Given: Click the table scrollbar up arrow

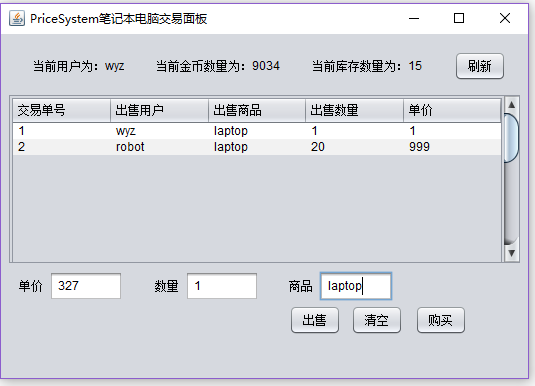Looking at the screenshot, I should [x=511, y=104].
